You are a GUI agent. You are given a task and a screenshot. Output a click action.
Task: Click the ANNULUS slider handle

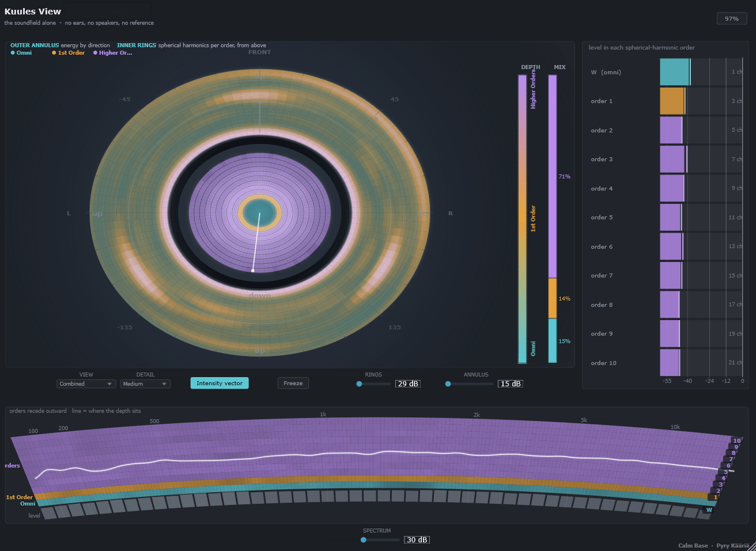tap(448, 383)
